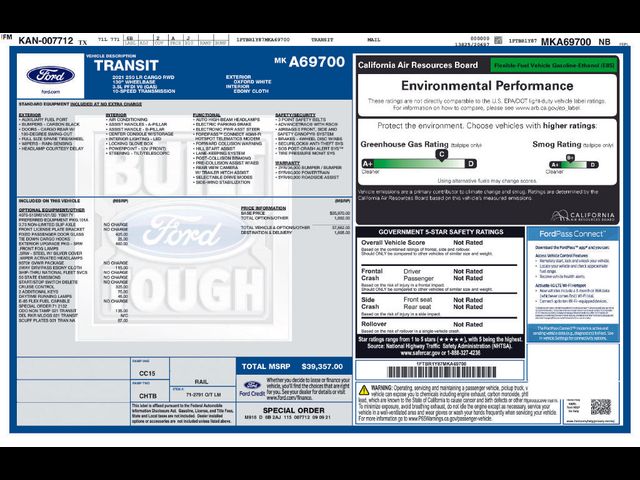The height and width of the screenshot is (480, 640).
Task: Click the green Flexible-Fuel Vehicle banner
Action: pyautogui.click(x=554, y=65)
